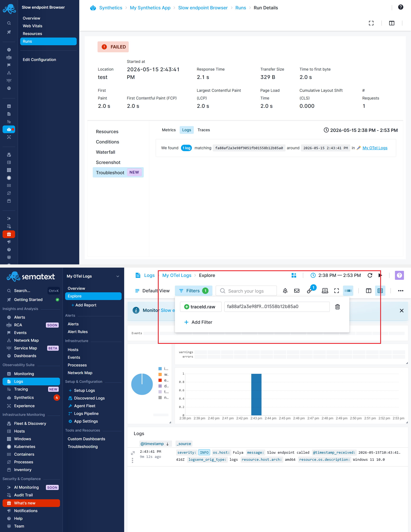Screen dimensions: 411x532
Task: Click the embed code laptop icon
Action: pyautogui.click(x=325, y=291)
